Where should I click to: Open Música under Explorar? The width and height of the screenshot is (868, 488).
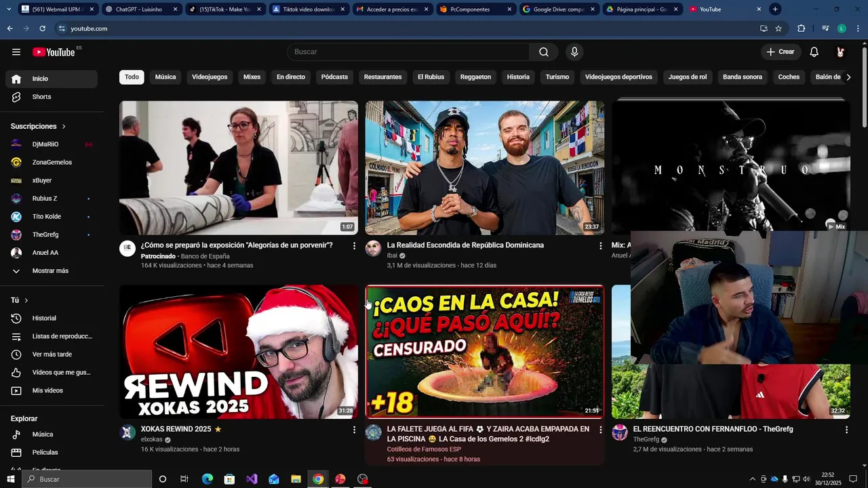(x=52, y=434)
